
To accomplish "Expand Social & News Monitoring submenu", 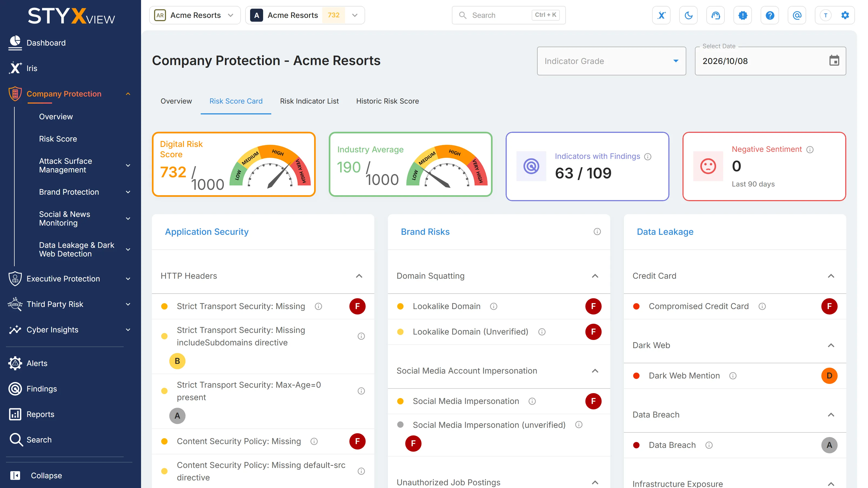I will (128, 219).
